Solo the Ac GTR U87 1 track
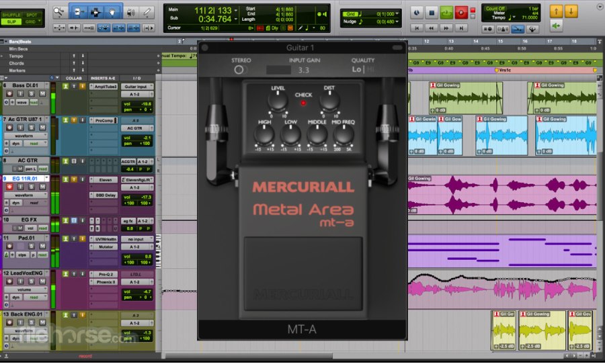605x364 pixels. (32, 127)
